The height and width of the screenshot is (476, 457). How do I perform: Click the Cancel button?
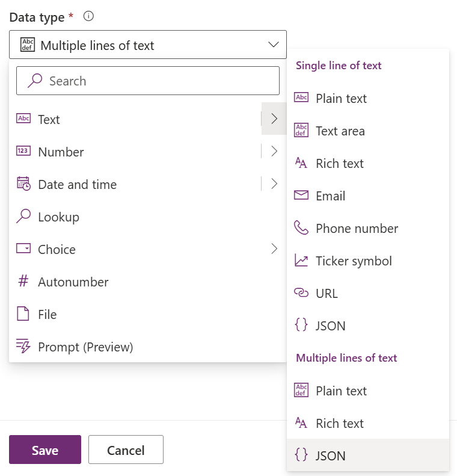(x=126, y=450)
